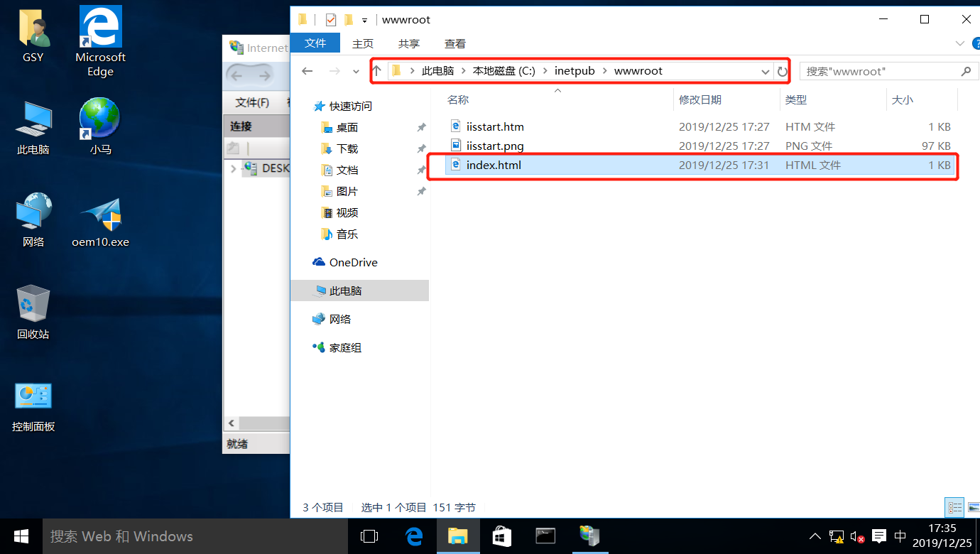This screenshot has width=980, height=554.
Task: Open Edge from the taskbar
Action: [414, 536]
